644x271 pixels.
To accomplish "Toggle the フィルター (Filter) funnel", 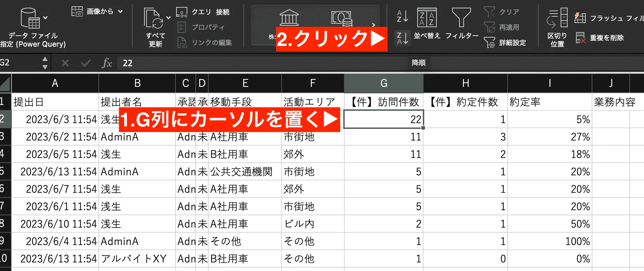I will click(462, 24).
